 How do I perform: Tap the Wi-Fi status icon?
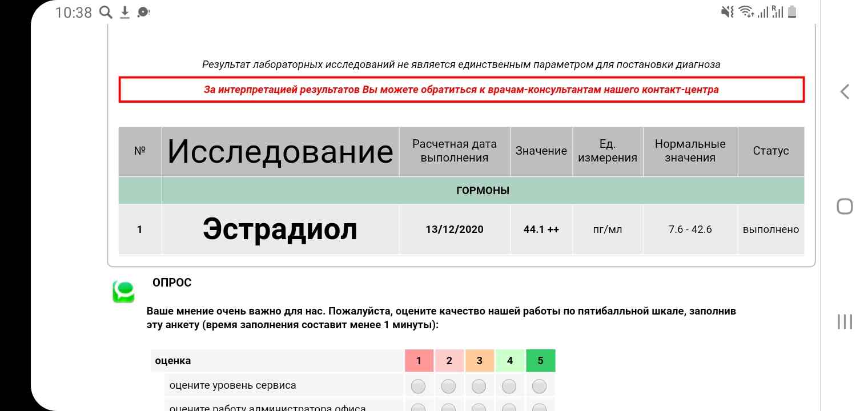746,12
